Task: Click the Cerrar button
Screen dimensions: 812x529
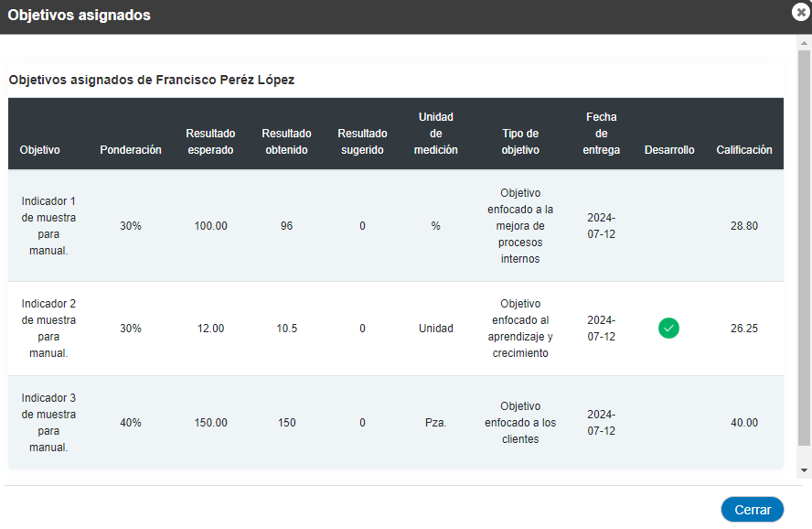Action: 752,509
